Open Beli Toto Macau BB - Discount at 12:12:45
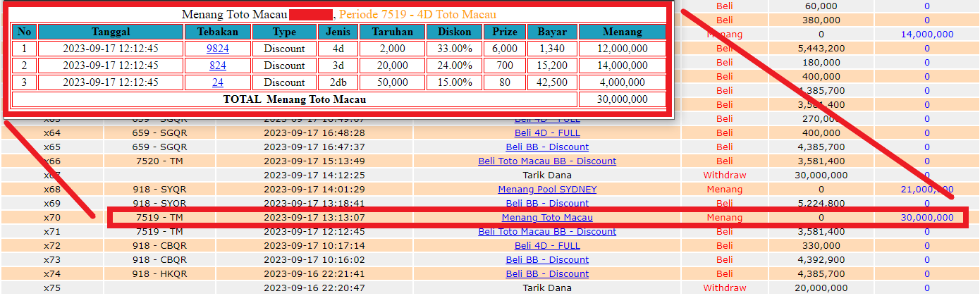980x296 pixels. [x=547, y=232]
